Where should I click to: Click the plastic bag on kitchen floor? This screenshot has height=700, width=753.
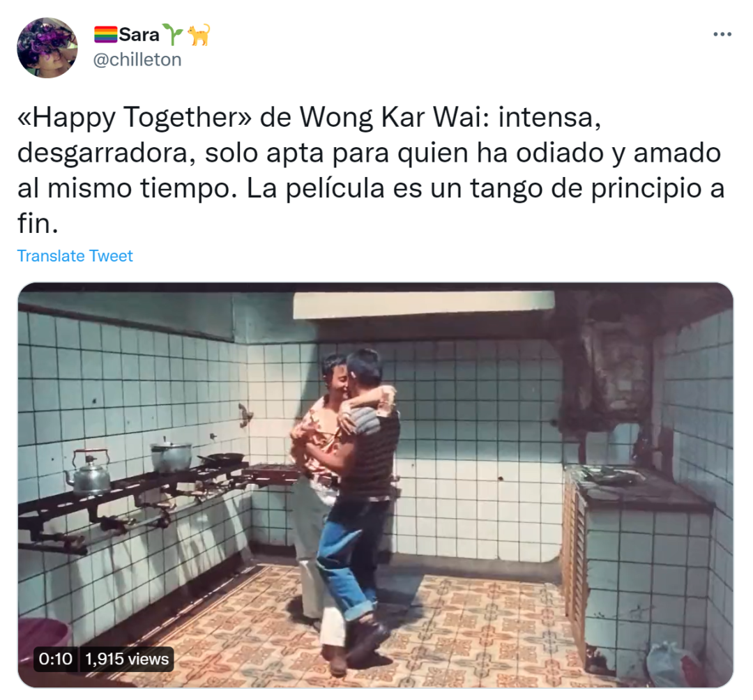pos(671,664)
